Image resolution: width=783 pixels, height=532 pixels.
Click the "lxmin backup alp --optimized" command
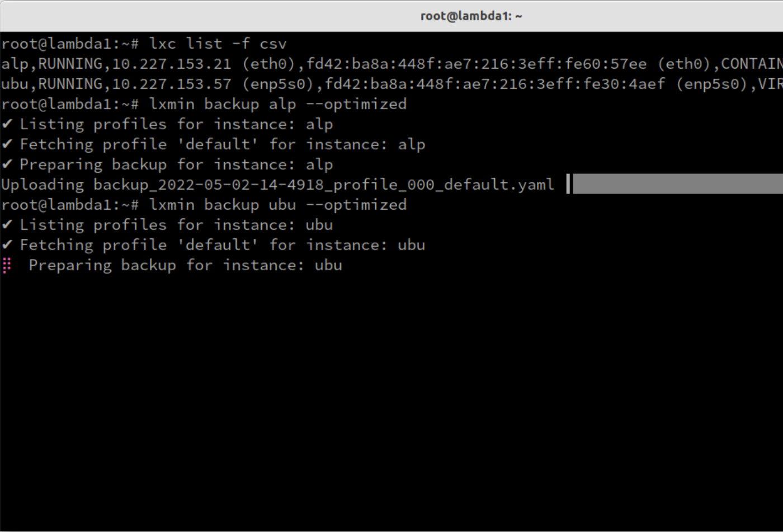pyautogui.click(x=277, y=104)
